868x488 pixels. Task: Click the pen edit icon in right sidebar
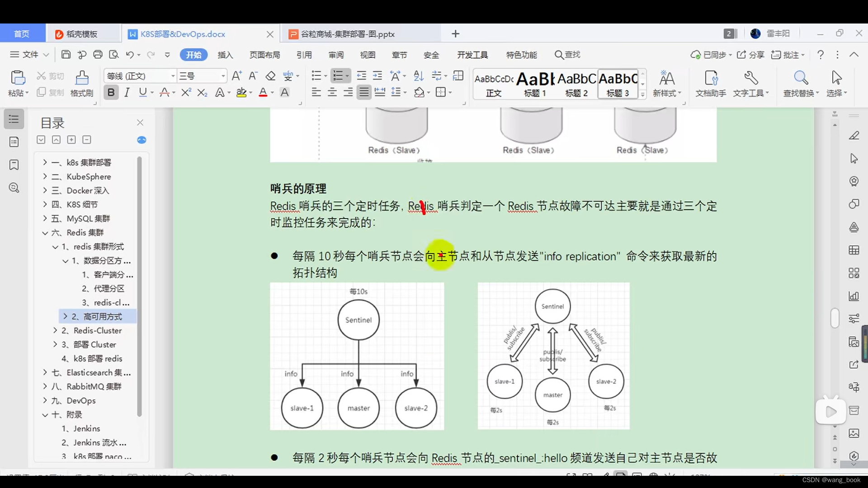click(854, 135)
